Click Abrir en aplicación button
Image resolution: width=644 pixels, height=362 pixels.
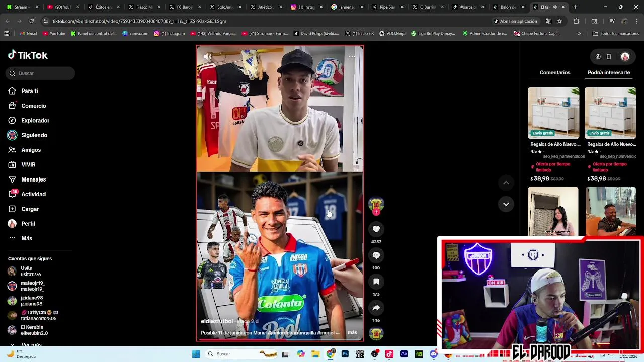(x=515, y=21)
